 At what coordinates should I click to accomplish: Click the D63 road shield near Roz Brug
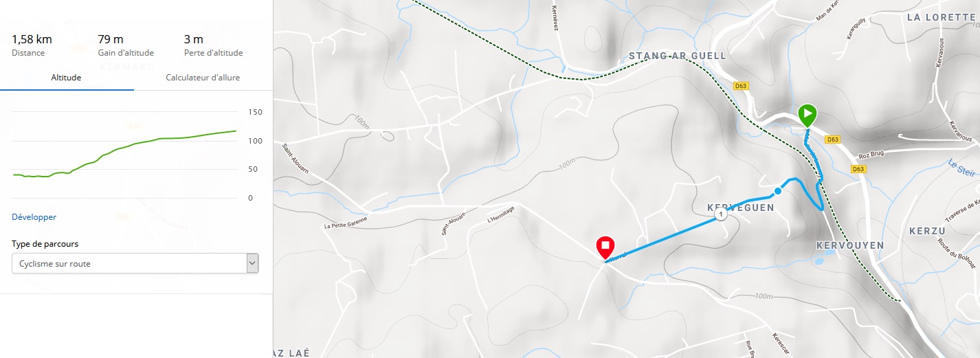858,169
